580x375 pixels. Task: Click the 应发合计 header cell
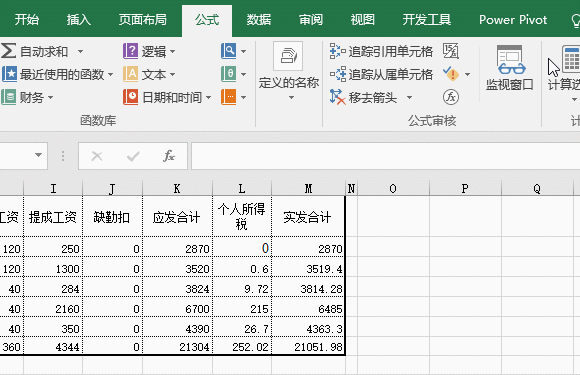[x=177, y=217]
